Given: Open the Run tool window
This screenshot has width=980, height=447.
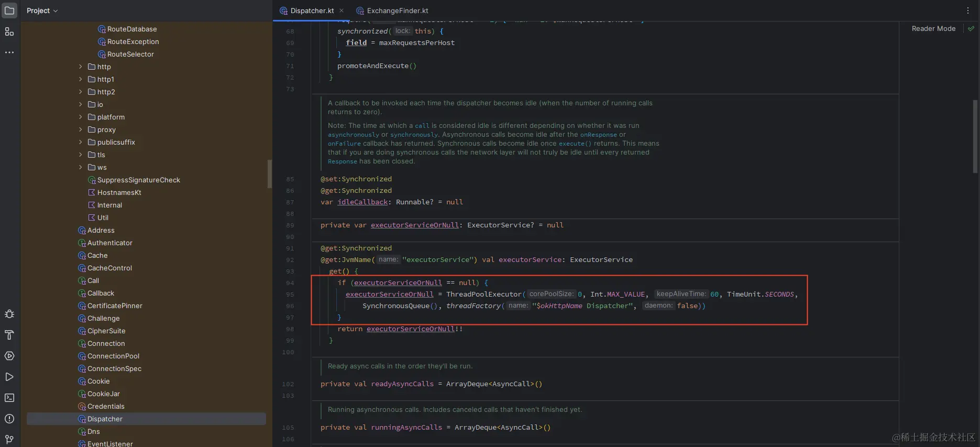Looking at the screenshot, I should point(9,377).
